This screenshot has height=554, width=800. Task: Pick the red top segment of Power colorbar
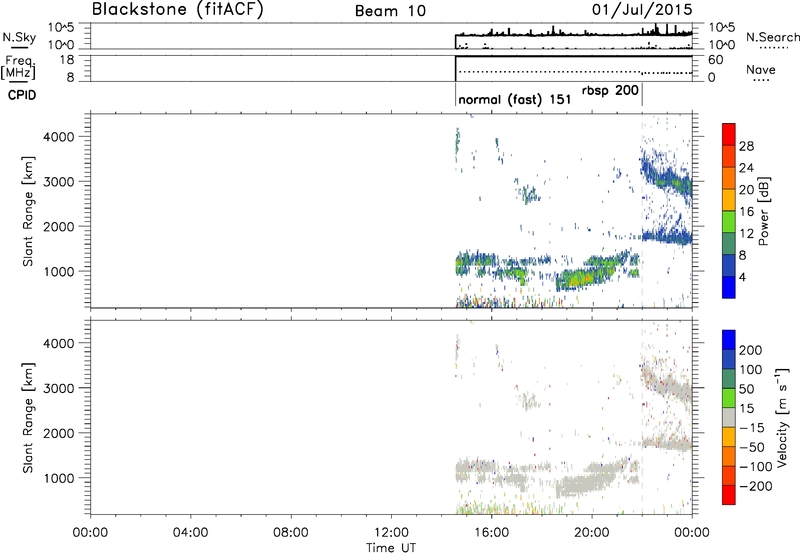click(729, 134)
